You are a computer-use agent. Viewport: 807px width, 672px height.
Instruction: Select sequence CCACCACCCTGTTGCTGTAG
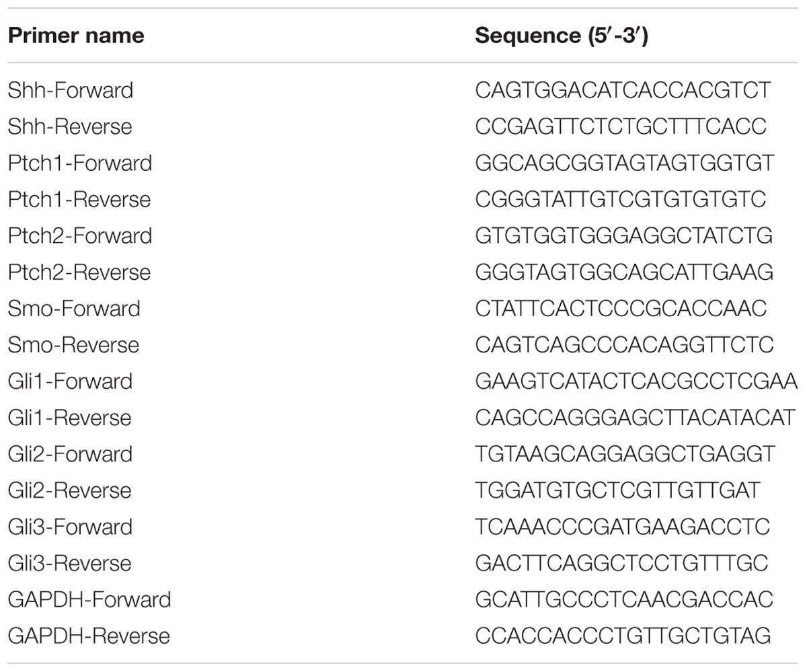[x=623, y=635]
